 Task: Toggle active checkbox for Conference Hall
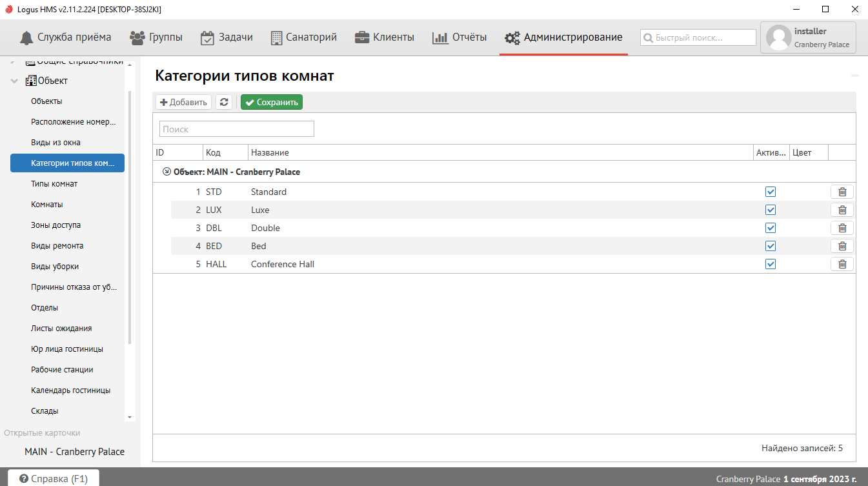click(x=770, y=264)
